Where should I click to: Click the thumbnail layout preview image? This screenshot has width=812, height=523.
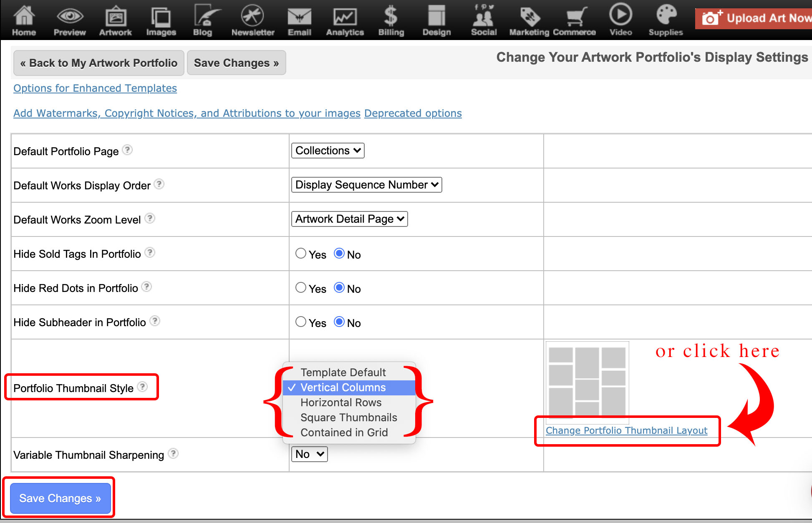click(x=587, y=380)
